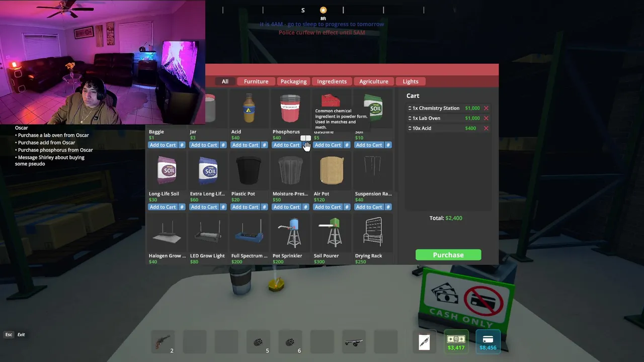
Task: Open the Furniture category tab
Action: [x=256, y=81]
